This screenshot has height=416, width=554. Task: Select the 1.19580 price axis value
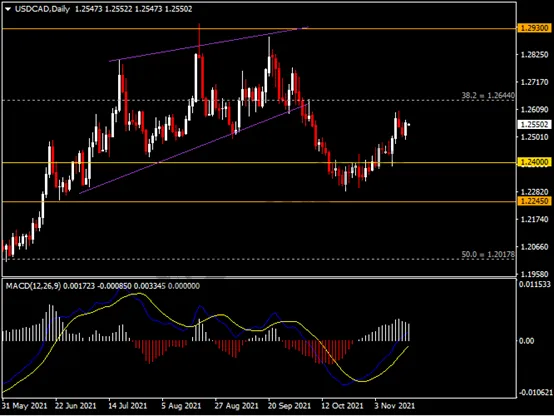click(535, 274)
